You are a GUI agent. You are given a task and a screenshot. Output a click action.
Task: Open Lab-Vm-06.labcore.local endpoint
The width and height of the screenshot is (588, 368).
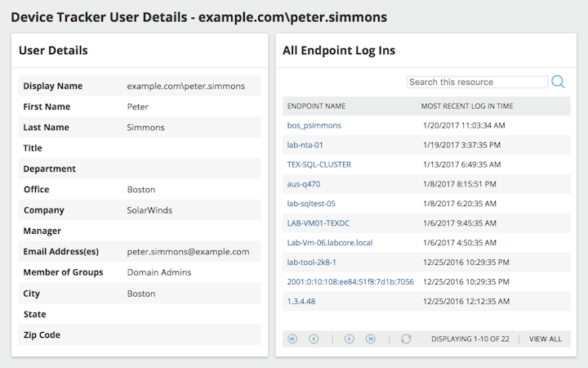[330, 243]
